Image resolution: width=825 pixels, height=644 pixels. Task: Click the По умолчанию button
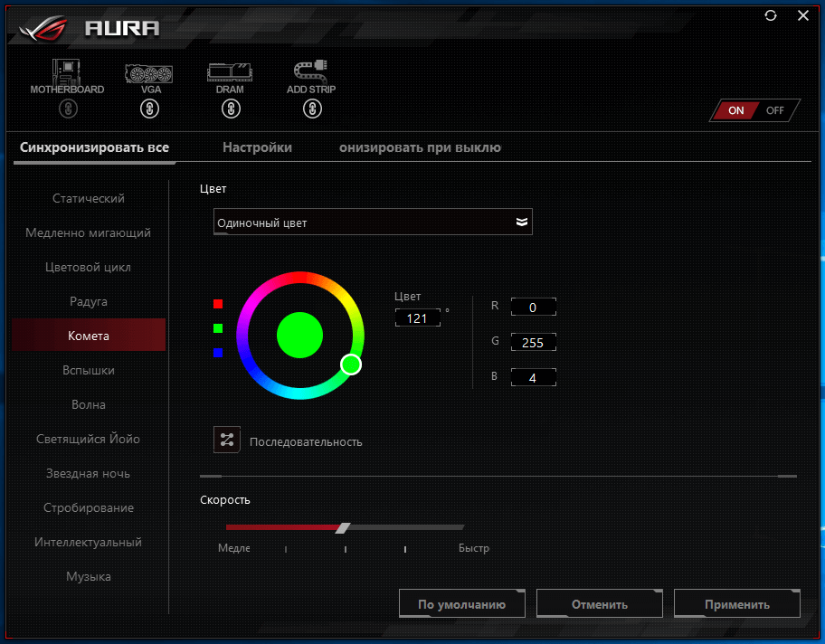pos(461,604)
